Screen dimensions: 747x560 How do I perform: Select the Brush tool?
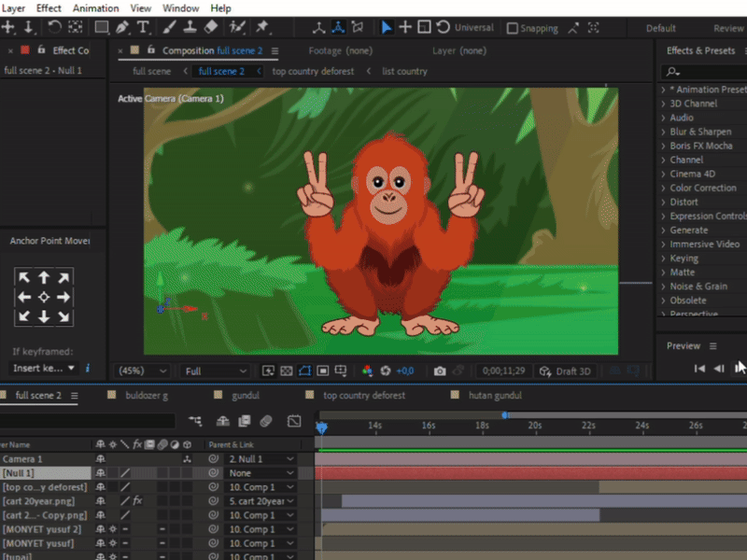tap(169, 27)
